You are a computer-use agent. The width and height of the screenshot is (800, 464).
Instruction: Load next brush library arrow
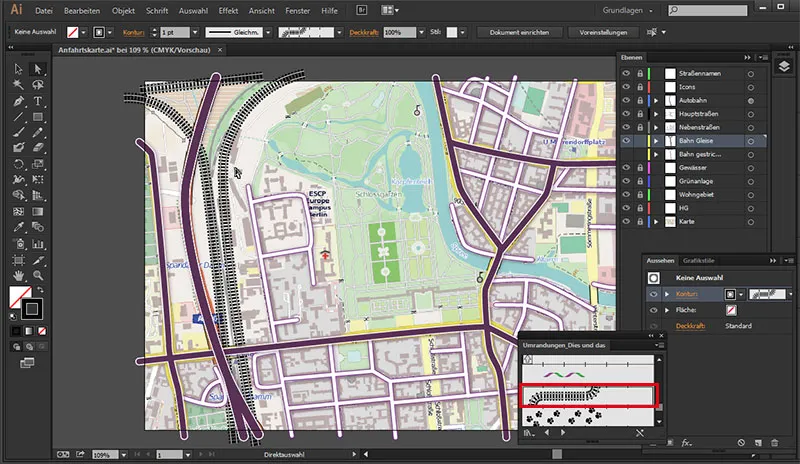click(x=563, y=433)
